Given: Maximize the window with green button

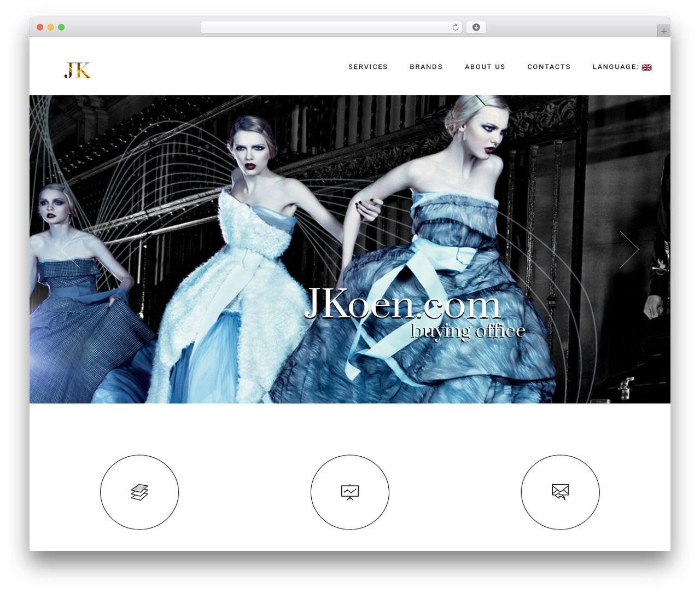Looking at the screenshot, I should point(61,27).
